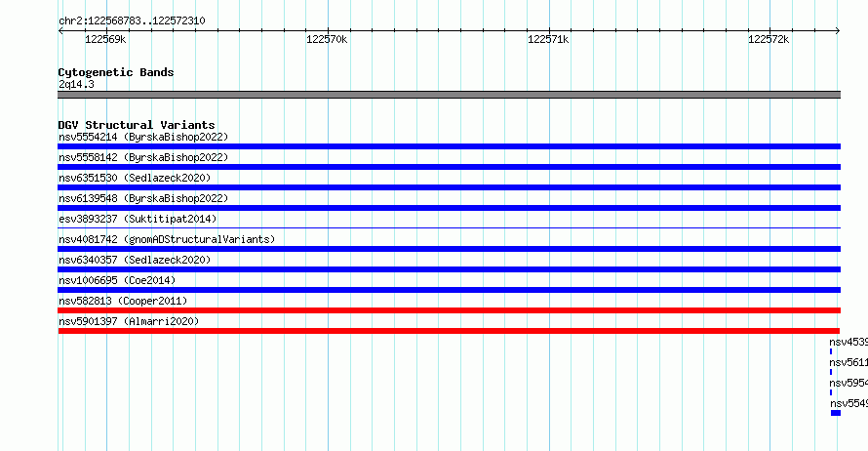Open variant nsv5558142 (ByrskaBishop2022) label
Image resolution: width=868 pixels, height=451 pixels.
143,157
